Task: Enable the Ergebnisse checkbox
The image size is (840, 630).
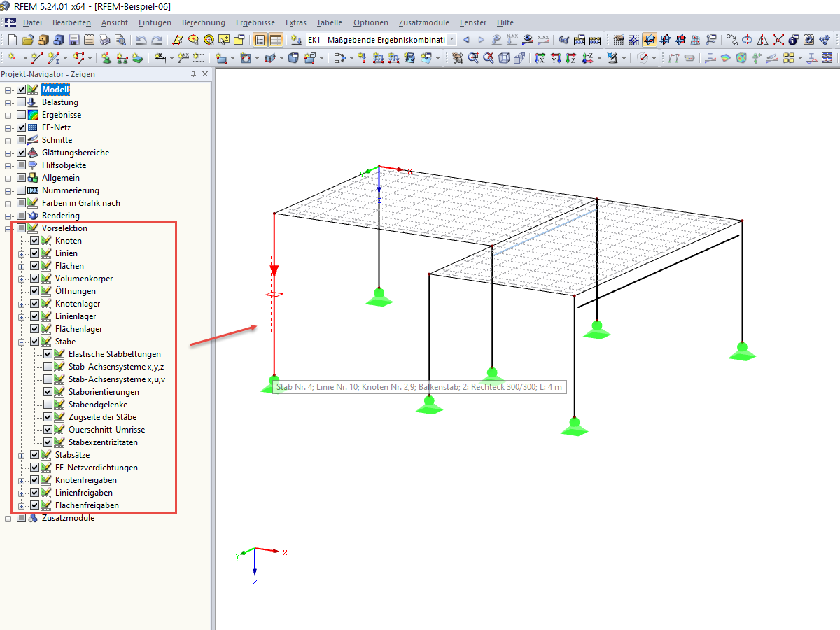Action: [x=21, y=115]
